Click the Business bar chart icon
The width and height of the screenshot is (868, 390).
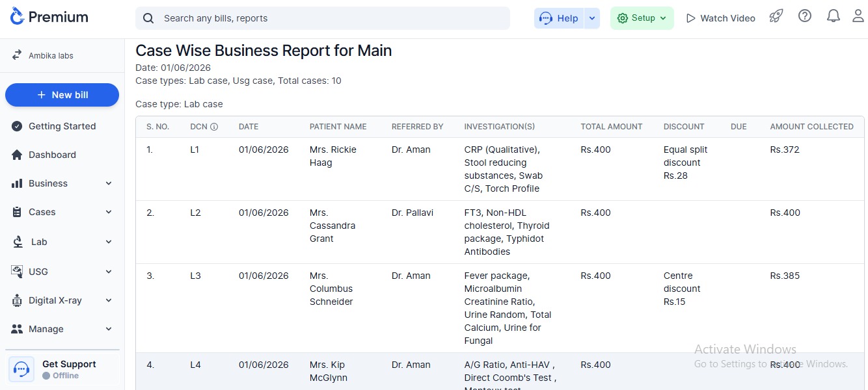click(18, 183)
